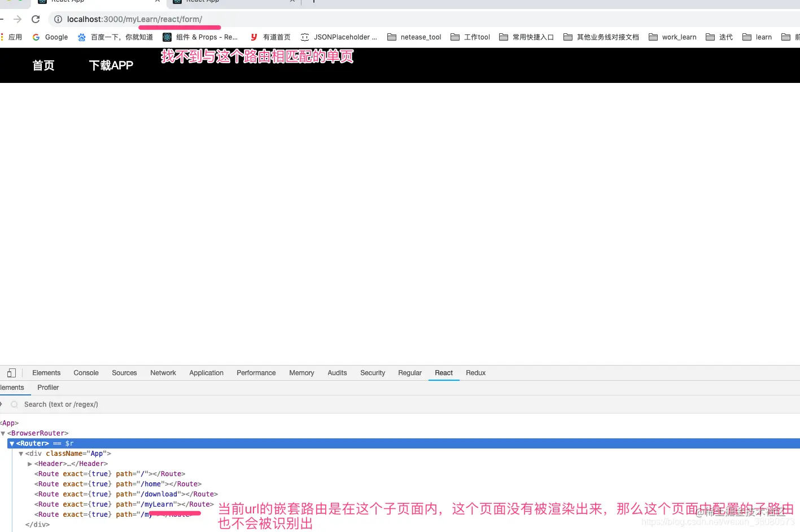
Task: Select the Route with path="/"
Action: (110, 474)
